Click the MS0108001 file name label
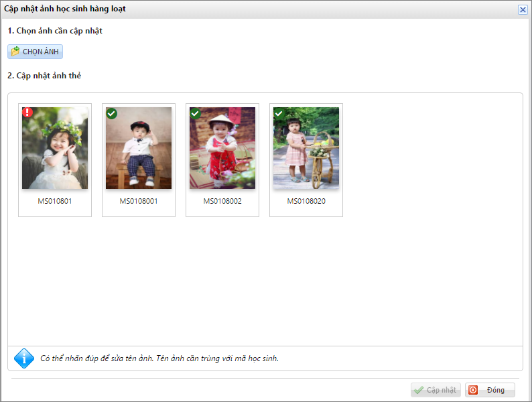Screen dimensions: 532x402 tap(139, 201)
